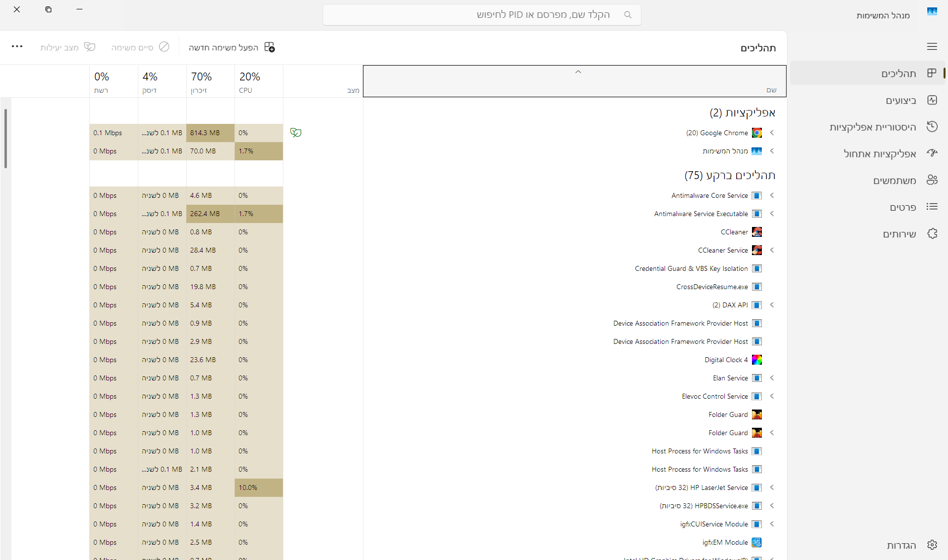This screenshot has height=560, width=948.
Task: Click Chrome's efficiency mode status leaf
Action: [x=296, y=132]
